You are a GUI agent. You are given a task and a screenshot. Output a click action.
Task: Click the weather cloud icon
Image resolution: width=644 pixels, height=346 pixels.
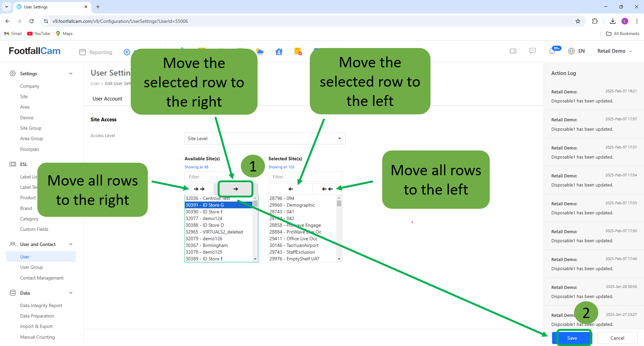pos(260,52)
